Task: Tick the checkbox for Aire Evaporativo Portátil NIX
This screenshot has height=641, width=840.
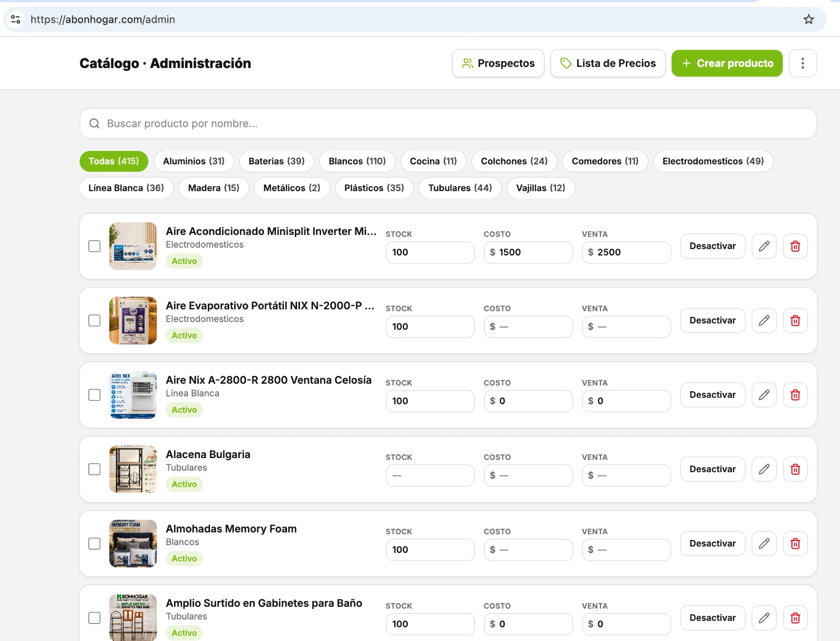Action: (x=94, y=320)
